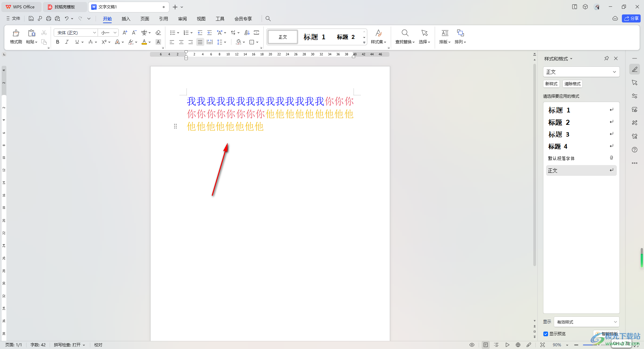Click the Copy icon below the scissors
The height and width of the screenshot is (349, 644).
pos(44,42)
